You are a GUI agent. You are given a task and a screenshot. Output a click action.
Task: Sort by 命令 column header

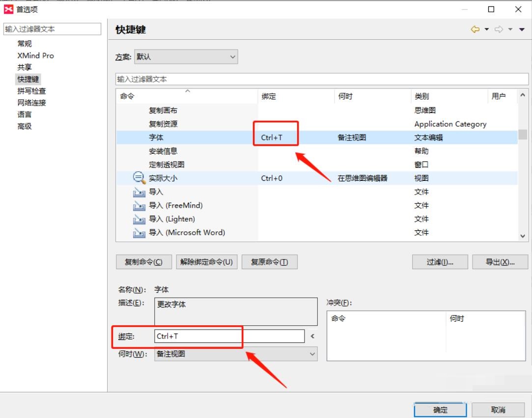click(x=187, y=96)
